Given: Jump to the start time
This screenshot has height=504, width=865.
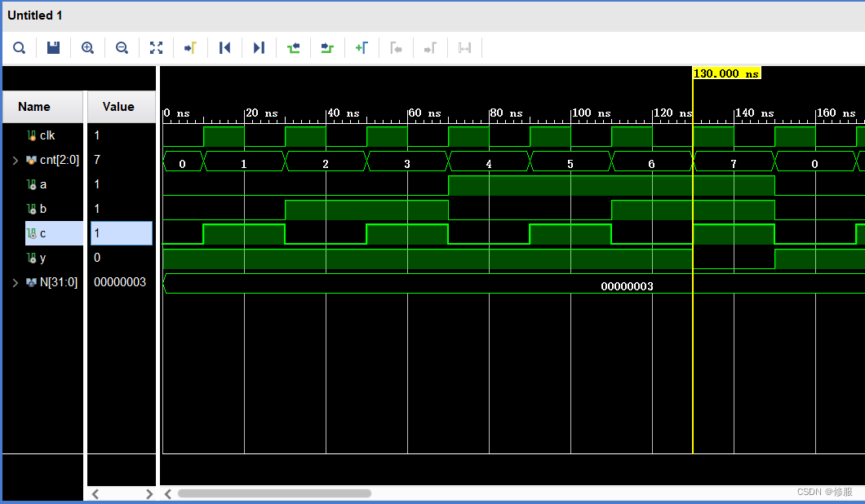Looking at the screenshot, I should click(224, 48).
